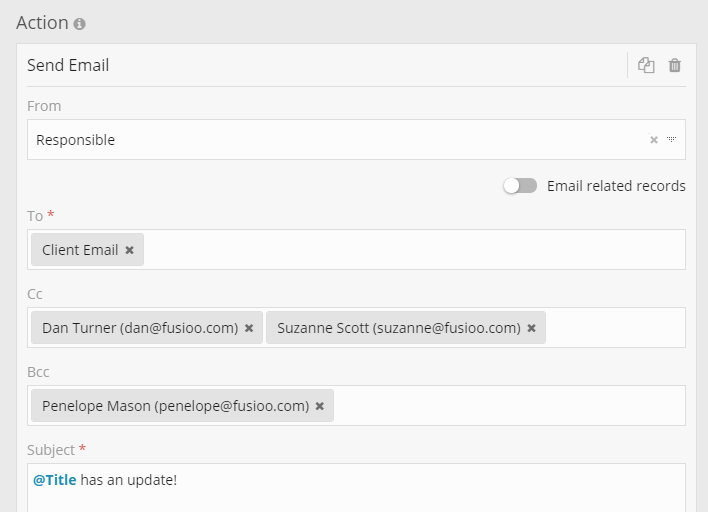The image size is (708, 512).
Task: Open the From dropdown arrow
Action: click(672, 140)
